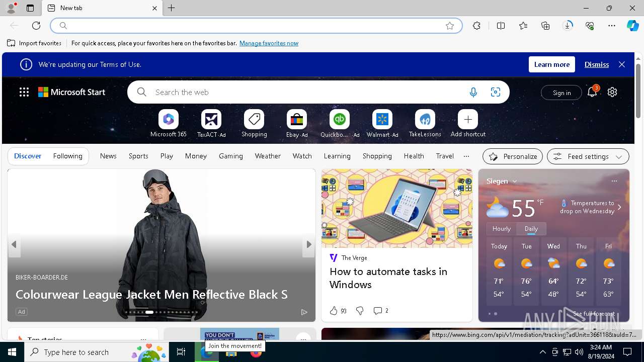Like the Verge article thumbs up
The width and height of the screenshot is (644, 362).
(x=334, y=311)
